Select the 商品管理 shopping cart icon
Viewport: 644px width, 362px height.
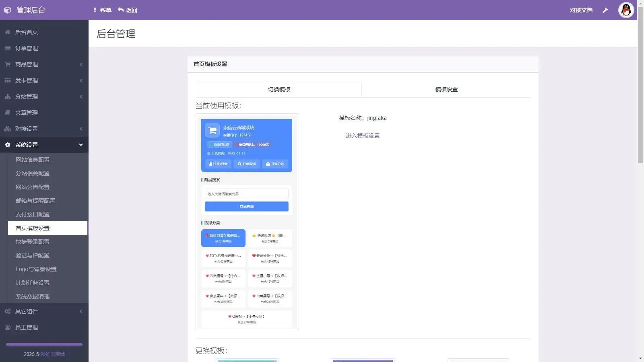coord(7,64)
